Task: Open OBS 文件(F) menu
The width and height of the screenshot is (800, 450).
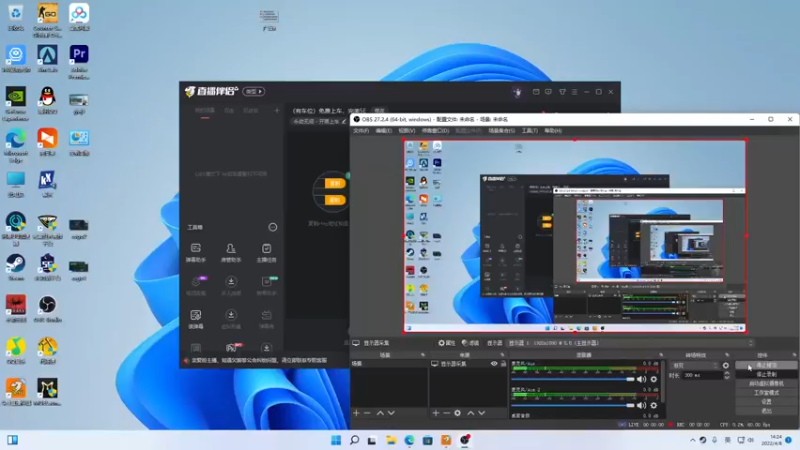Action: click(361, 131)
